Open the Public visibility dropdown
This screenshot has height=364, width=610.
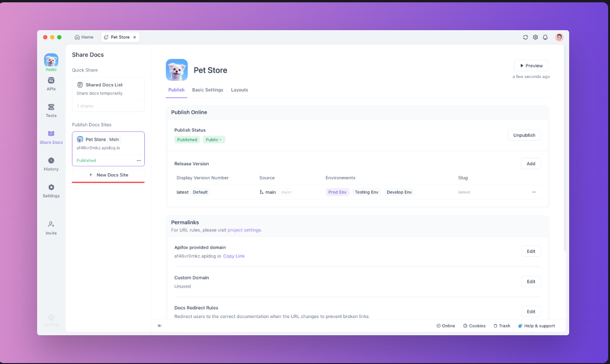click(x=214, y=140)
